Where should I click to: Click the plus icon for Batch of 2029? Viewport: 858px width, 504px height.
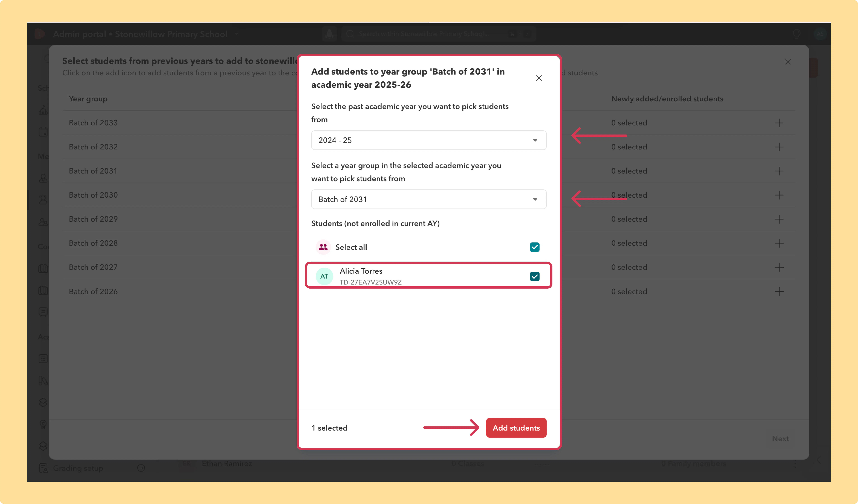779,219
